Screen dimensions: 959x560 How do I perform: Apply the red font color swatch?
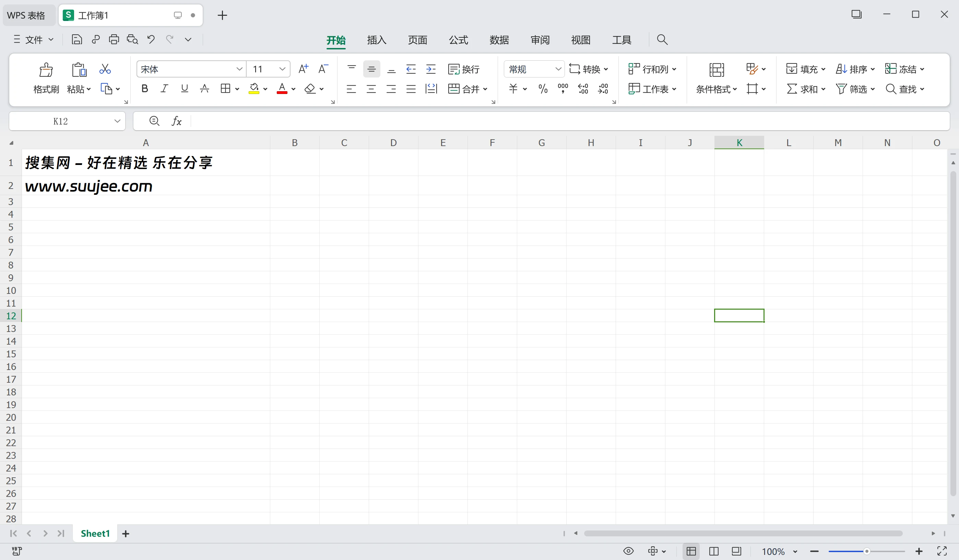282,89
